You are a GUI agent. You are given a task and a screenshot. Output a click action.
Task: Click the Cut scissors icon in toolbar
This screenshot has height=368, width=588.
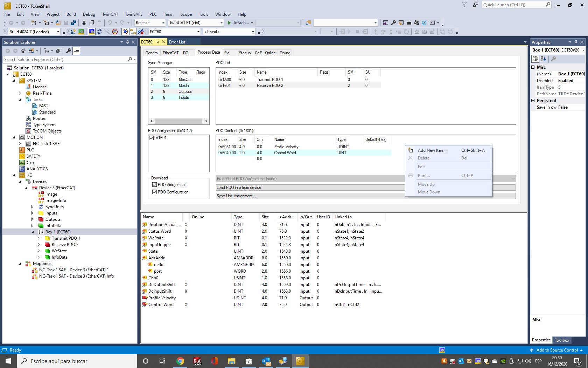tap(84, 23)
